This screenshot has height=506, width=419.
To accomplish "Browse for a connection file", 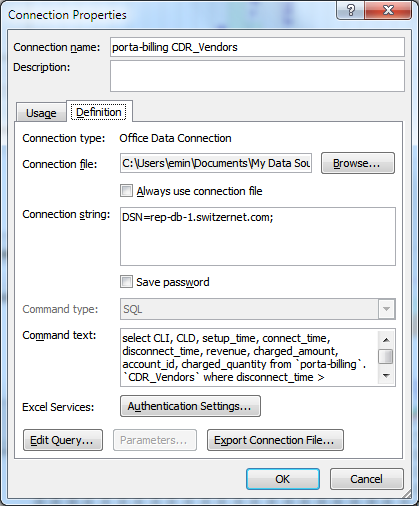I will coord(358,163).
